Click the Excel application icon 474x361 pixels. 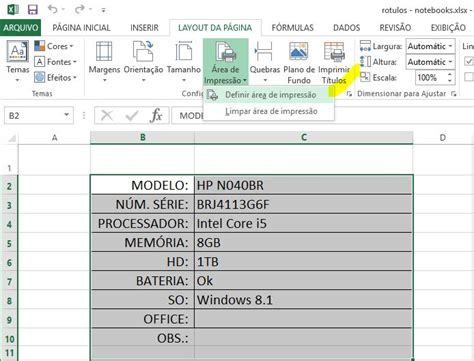(x=13, y=9)
